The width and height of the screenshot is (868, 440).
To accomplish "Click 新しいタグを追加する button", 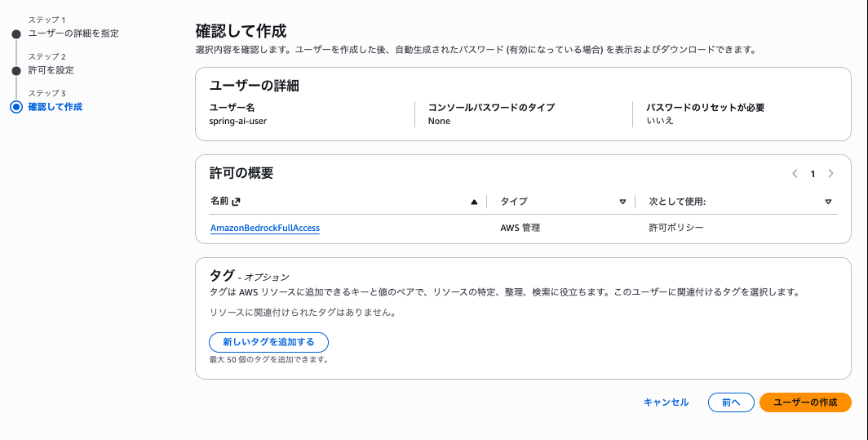I will (x=268, y=343).
